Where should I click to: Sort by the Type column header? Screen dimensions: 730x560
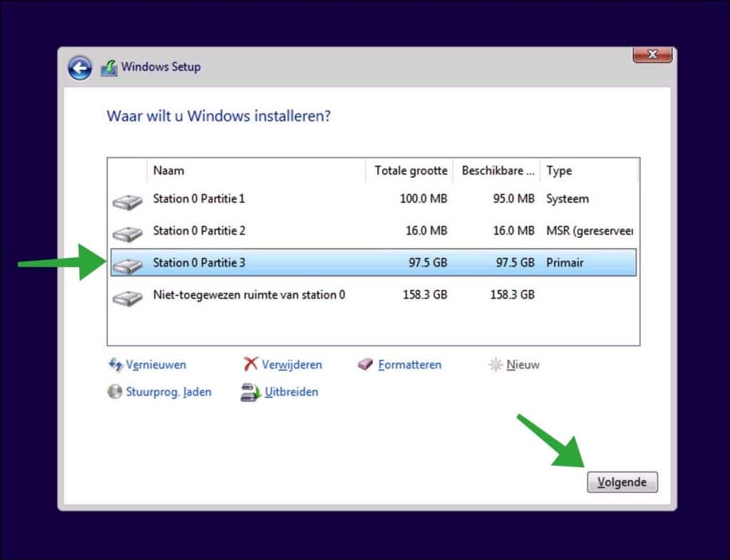589,171
